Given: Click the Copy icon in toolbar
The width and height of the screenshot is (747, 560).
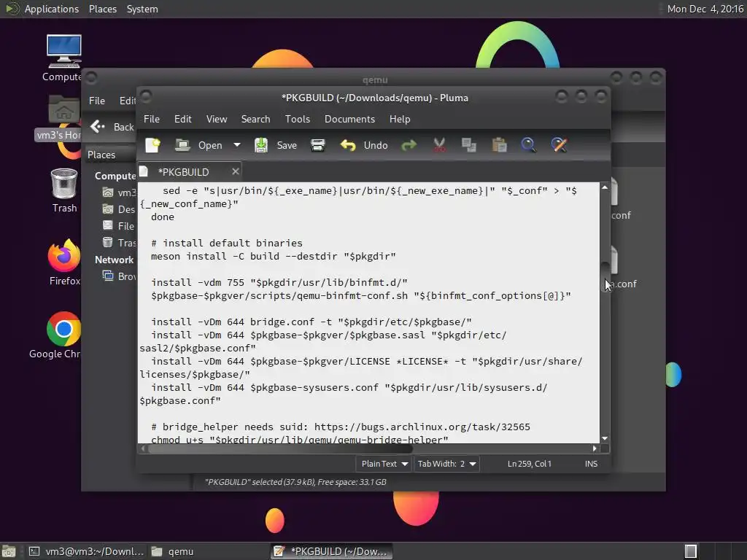Looking at the screenshot, I should point(469,145).
